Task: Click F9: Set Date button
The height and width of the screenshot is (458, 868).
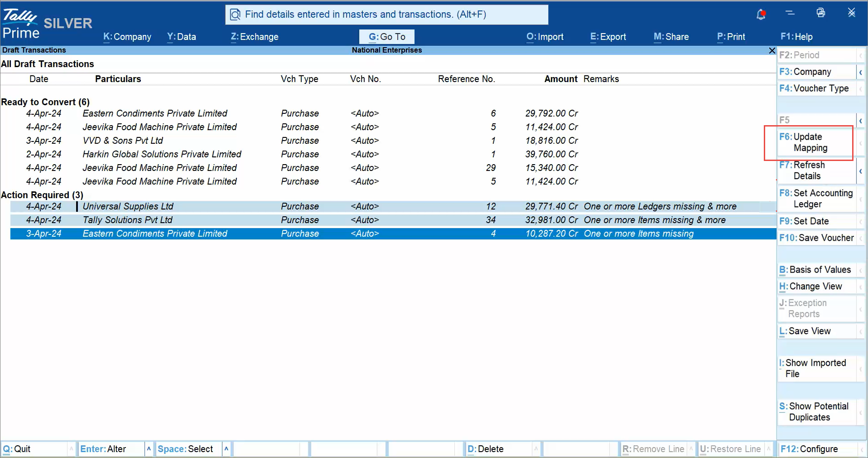Action: (x=817, y=221)
